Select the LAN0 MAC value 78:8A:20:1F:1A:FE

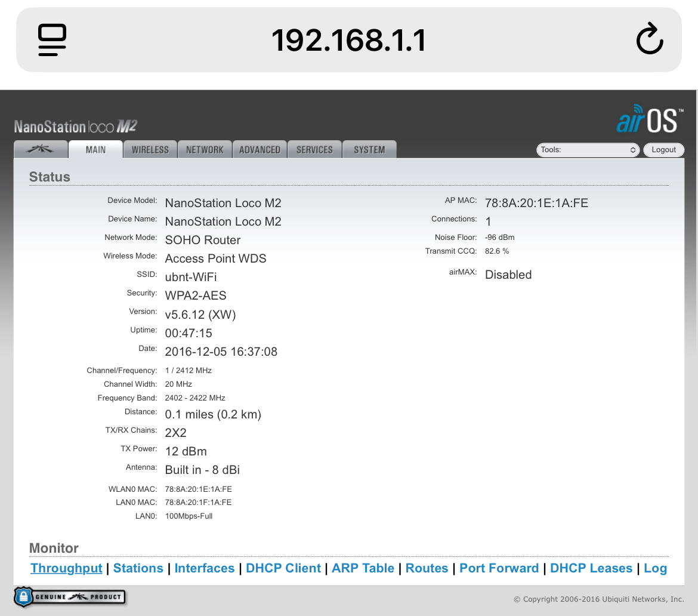(198, 503)
